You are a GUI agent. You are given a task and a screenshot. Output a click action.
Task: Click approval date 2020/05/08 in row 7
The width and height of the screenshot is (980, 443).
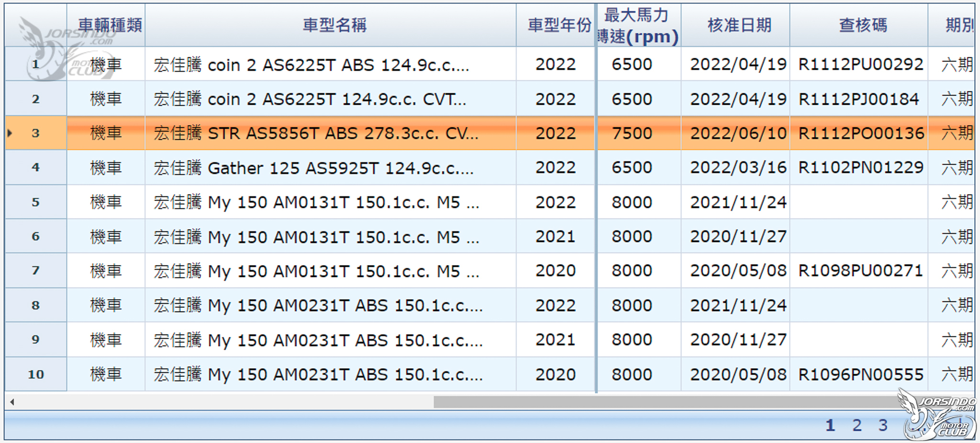738,271
